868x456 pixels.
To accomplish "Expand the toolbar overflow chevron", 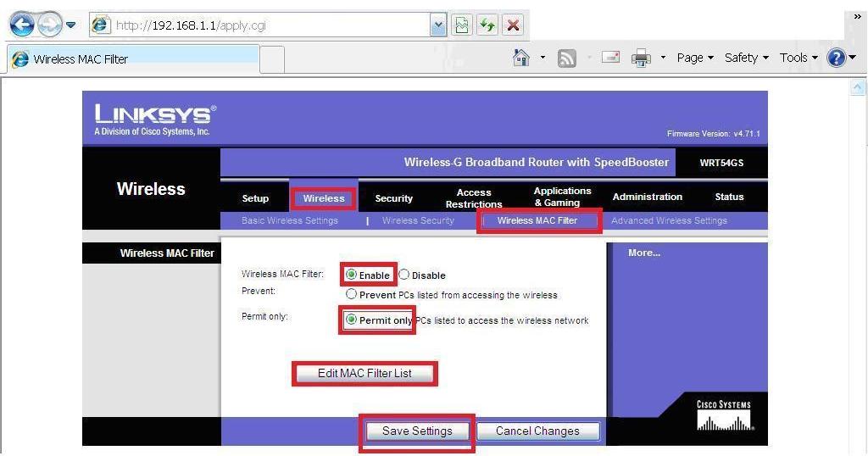I will tap(858, 17).
